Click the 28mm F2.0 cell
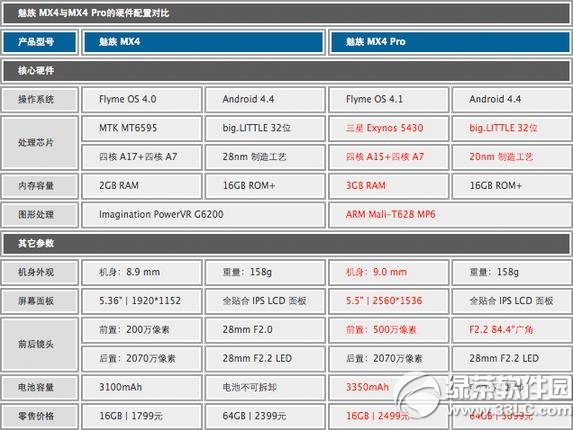Viewport: 573px width, 430px height. [x=265, y=330]
